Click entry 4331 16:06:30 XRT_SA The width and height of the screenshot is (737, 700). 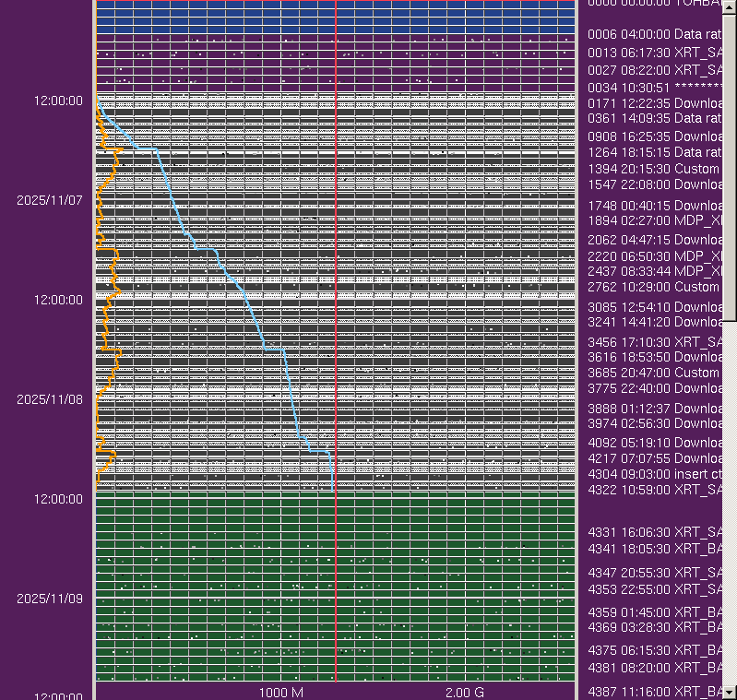(654, 532)
